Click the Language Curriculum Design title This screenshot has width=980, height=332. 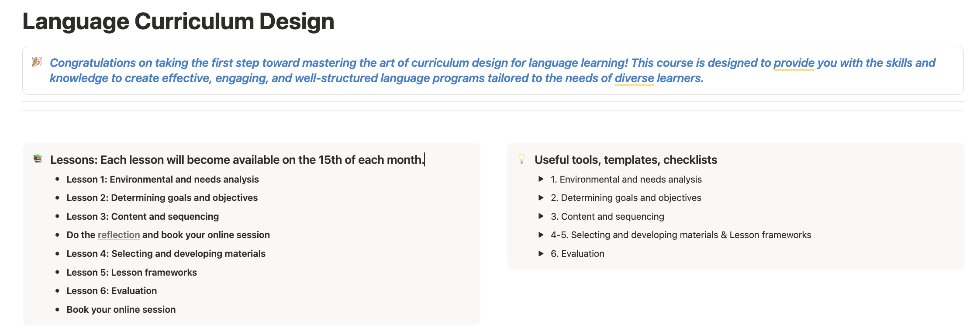tap(178, 21)
